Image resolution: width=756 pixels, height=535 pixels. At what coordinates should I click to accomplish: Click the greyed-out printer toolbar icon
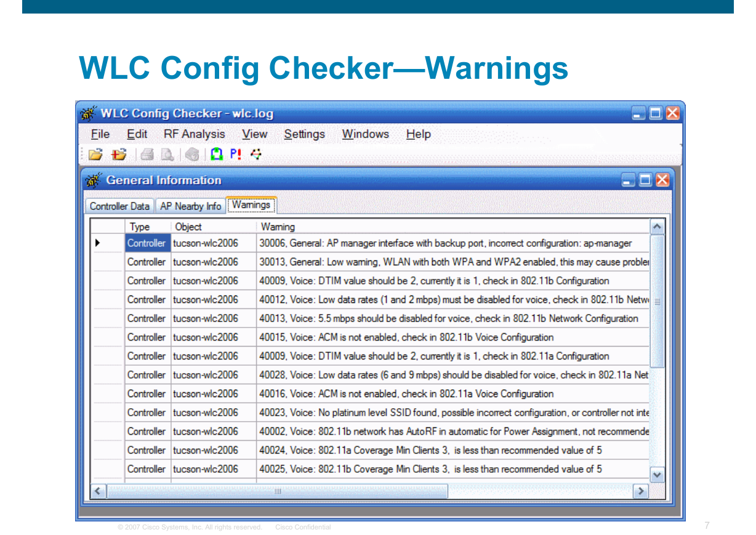point(147,155)
